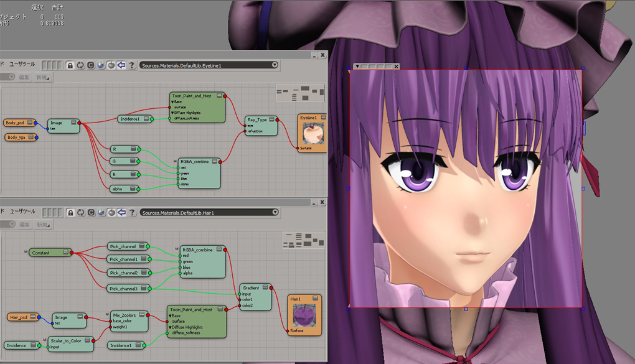The width and height of the screenshot is (635, 364).
Task: Open help from the Hair1 render tree toolbar
Action: coord(131,213)
